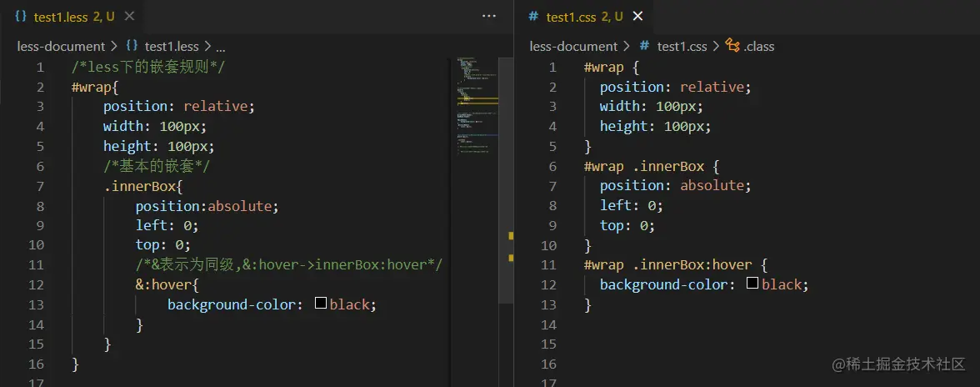This screenshot has width=980, height=387.
Task: Open black color swatch in css editor
Action: [752, 284]
